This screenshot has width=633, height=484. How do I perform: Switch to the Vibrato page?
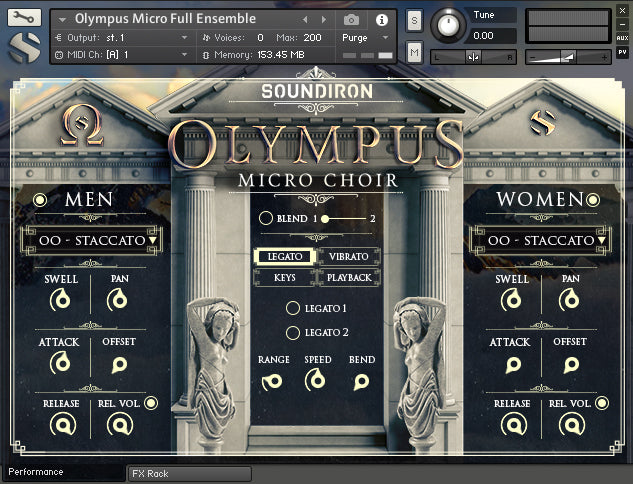click(x=349, y=256)
